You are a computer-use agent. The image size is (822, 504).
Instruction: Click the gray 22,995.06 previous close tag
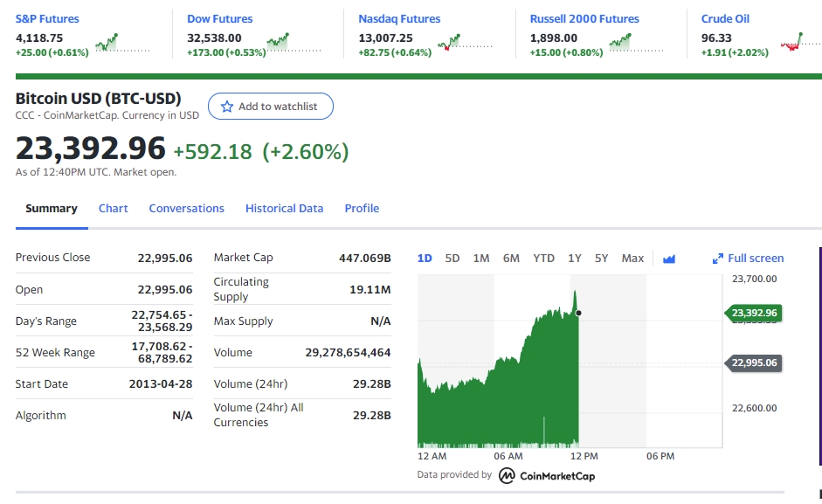(x=753, y=362)
